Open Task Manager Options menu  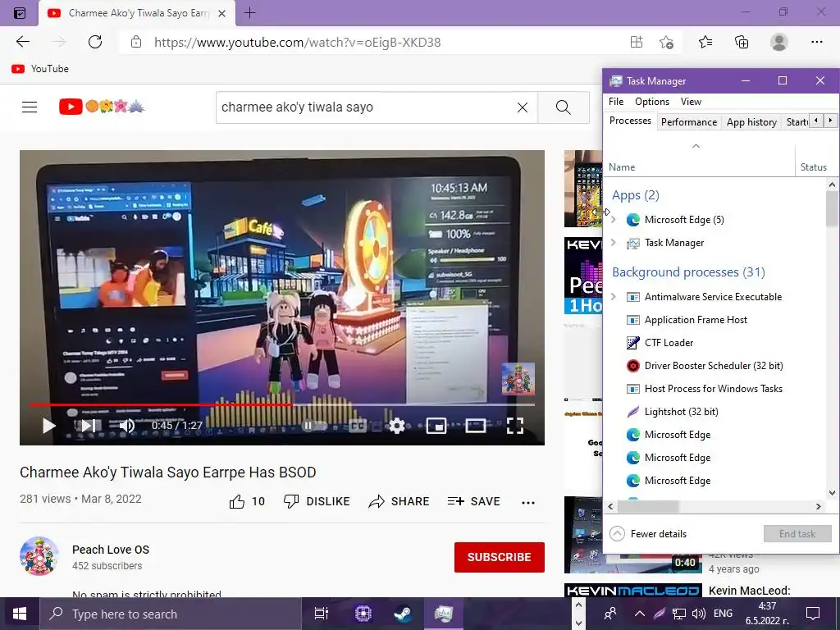coord(652,101)
